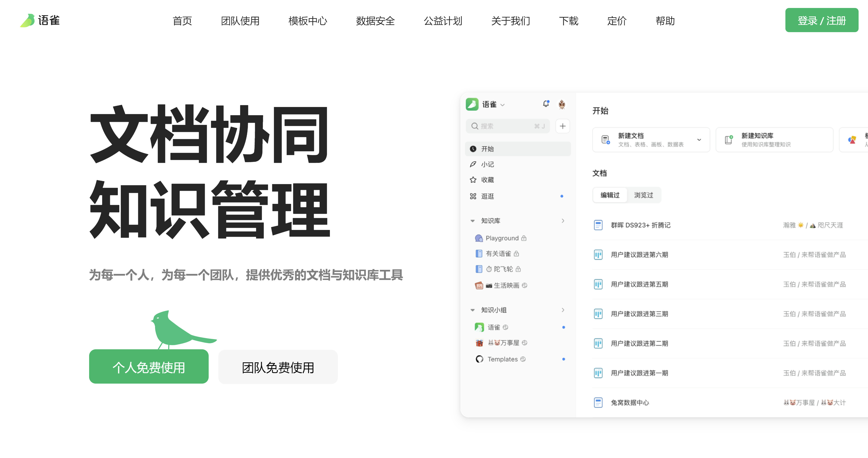Image resolution: width=868 pixels, height=458 pixels.
Task: Click the Yuque bird logo at top left
Action: pos(28,21)
